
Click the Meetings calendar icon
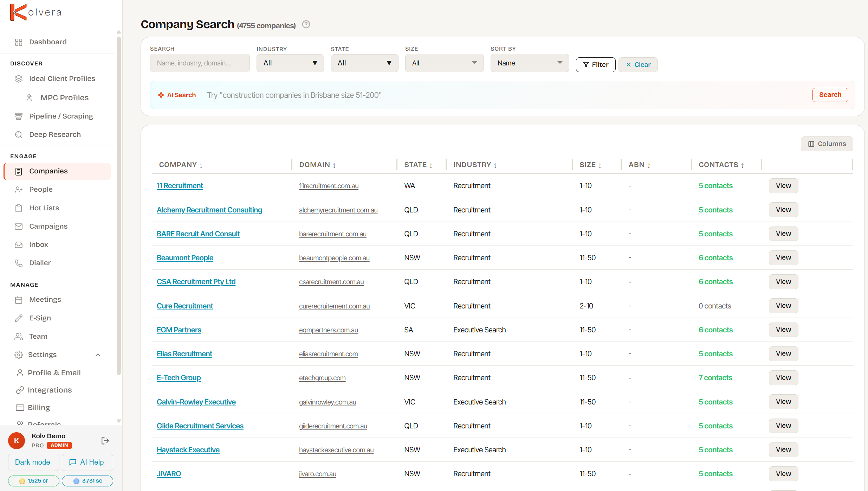tap(19, 300)
